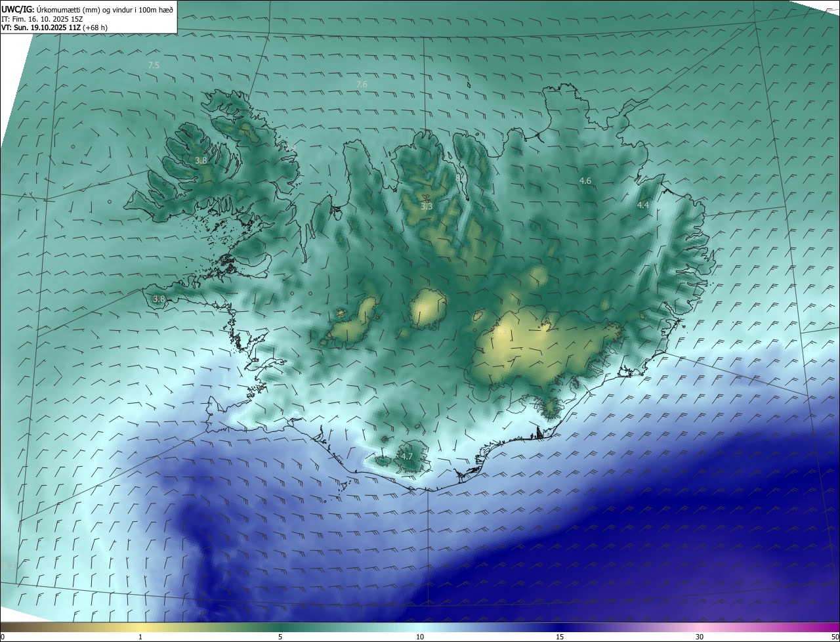Click the '0' tick on the color scale
This screenshot has height=642, width=840.
coord(3,637)
